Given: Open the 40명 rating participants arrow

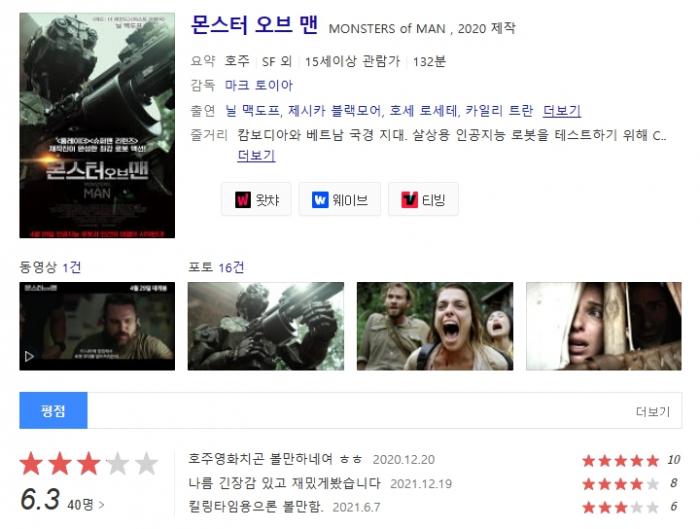Looking at the screenshot, I should [x=86, y=504].
